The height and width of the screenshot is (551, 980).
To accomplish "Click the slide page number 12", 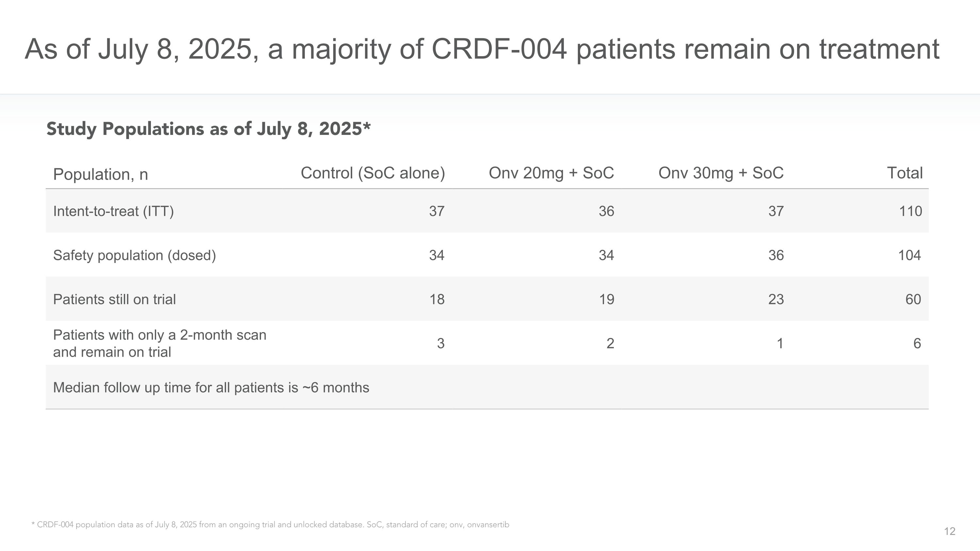I will (950, 531).
